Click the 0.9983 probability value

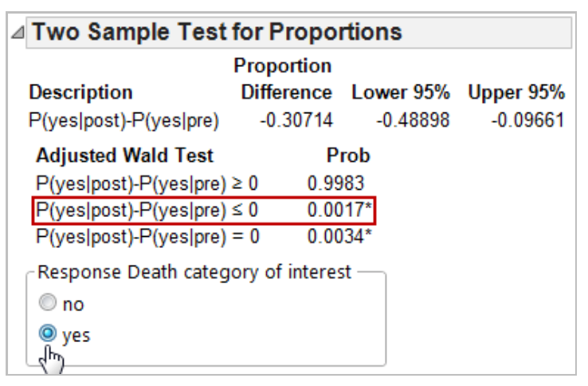pyautogui.click(x=335, y=183)
